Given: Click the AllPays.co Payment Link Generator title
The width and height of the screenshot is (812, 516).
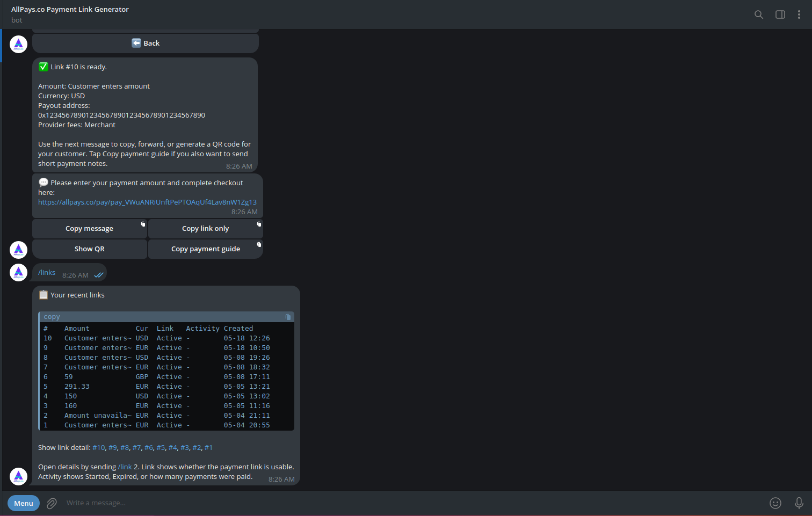Looking at the screenshot, I should (x=70, y=9).
